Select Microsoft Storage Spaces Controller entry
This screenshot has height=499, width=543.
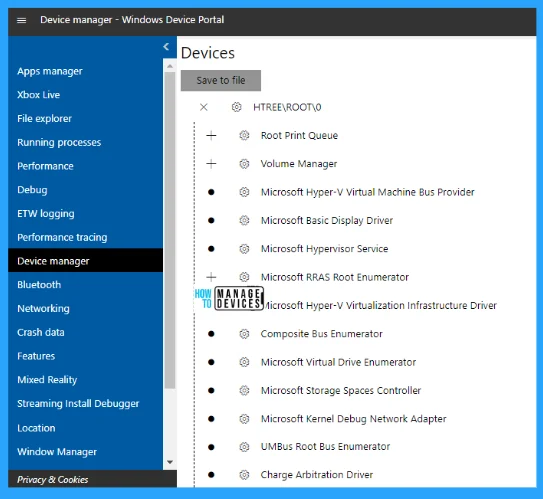[x=341, y=391]
